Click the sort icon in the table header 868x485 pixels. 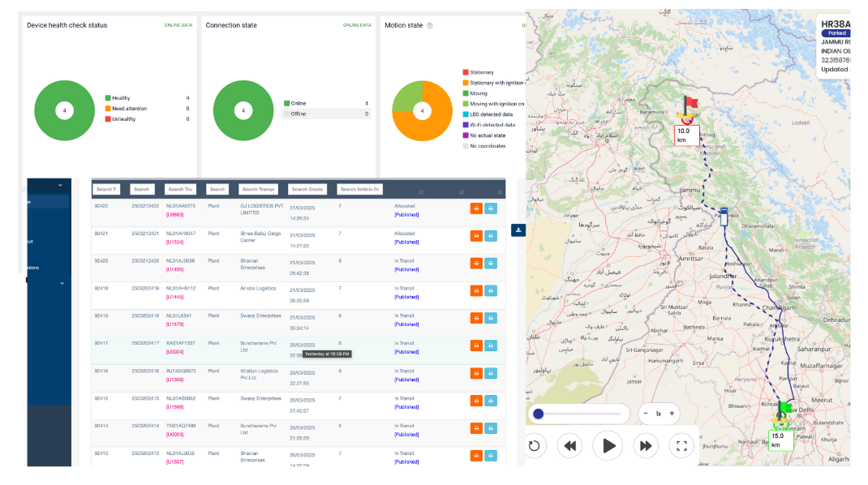click(421, 191)
